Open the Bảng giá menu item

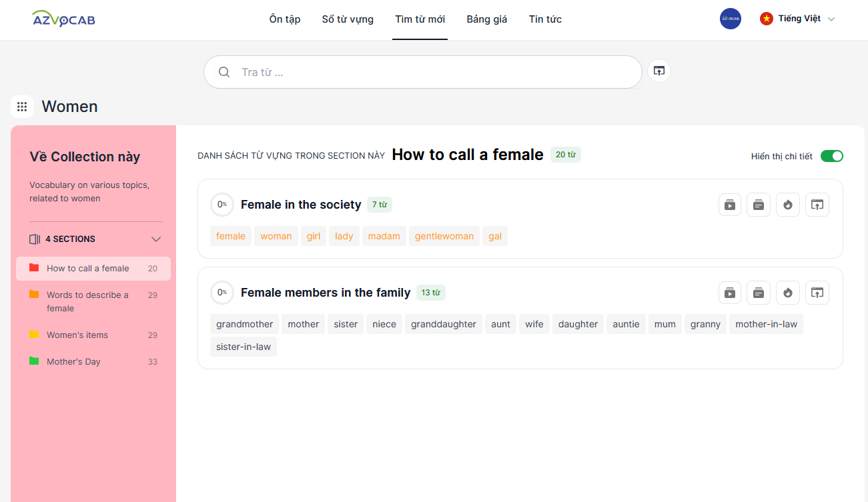[x=486, y=19]
